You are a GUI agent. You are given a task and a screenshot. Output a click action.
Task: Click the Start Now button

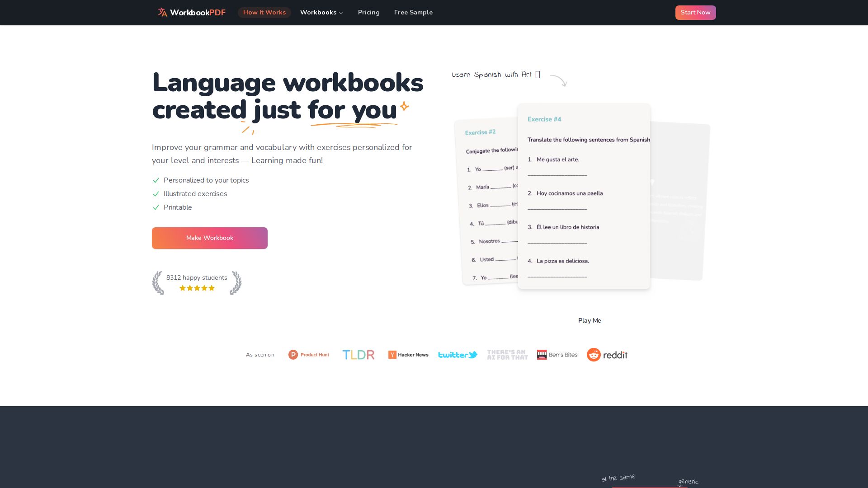coord(695,12)
